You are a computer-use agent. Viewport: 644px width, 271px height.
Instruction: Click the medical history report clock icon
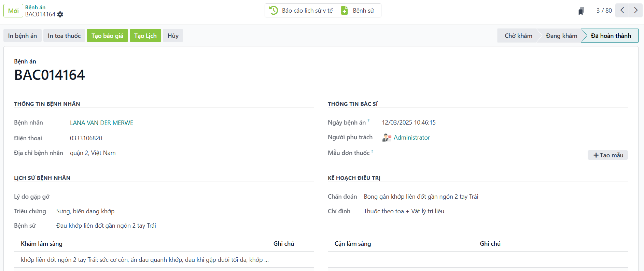tap(274, 11)
